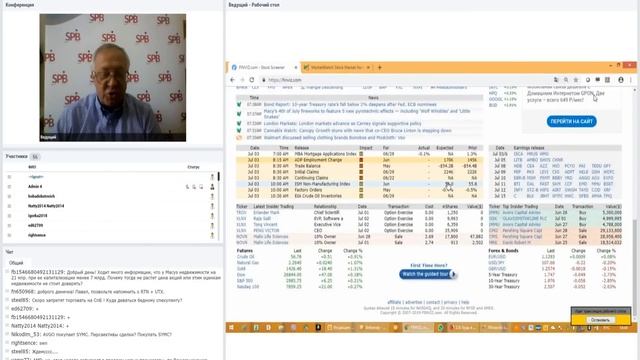This screenshot has height=360, width=640.
Task: Click the ПЕРЕЙТИ НА САЙТ button
Action: [571, 121]
